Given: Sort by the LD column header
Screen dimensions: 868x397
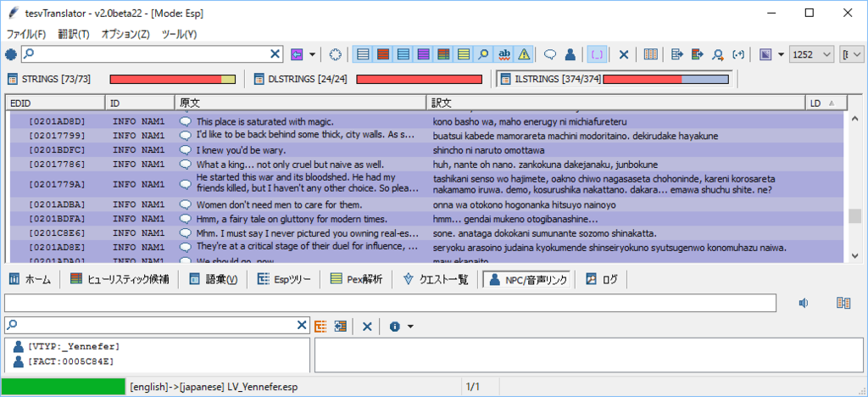Looking at the screenshot, I should coord(826,103).
